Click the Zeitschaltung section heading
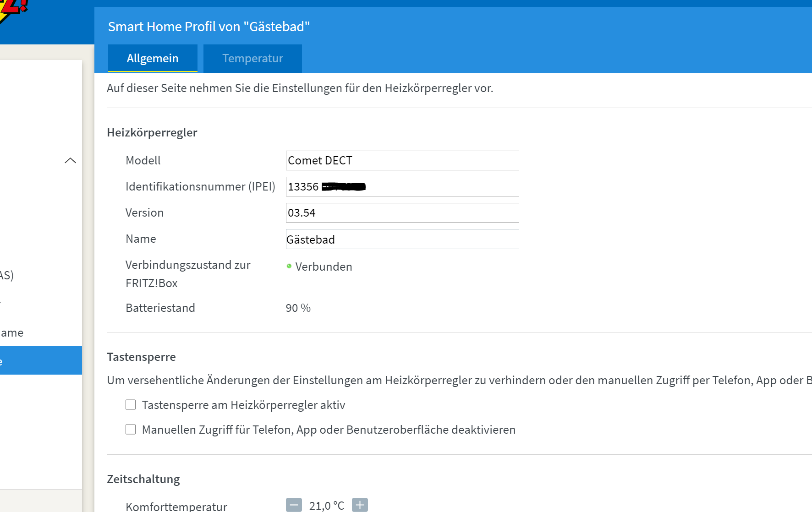Screen dimensions: 812x512 [x=143, y=479]
